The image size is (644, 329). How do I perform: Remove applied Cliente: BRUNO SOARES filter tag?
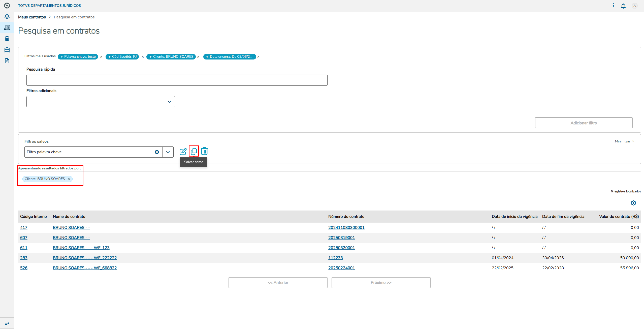coord(69,179)
